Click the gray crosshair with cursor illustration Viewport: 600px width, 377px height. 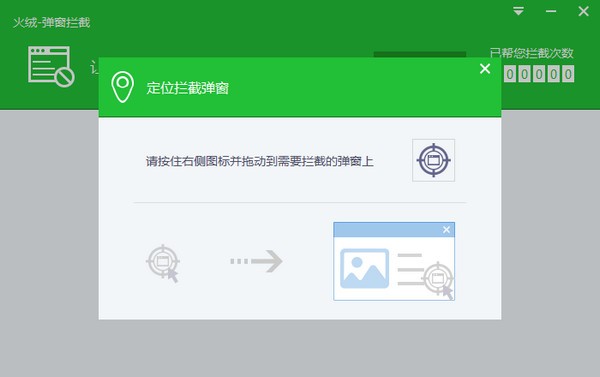coord(163,263)
